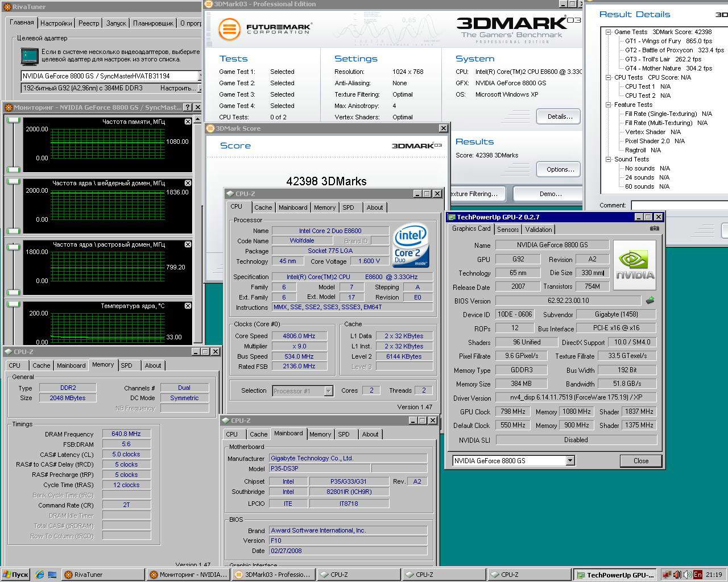Click the Monitoring window title bar gear icon

[x=9, y=107]
